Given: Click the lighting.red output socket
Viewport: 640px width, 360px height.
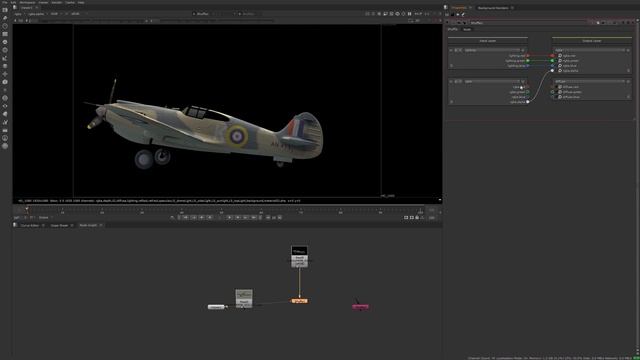Looking at the screenshot, I should point(528,56).
